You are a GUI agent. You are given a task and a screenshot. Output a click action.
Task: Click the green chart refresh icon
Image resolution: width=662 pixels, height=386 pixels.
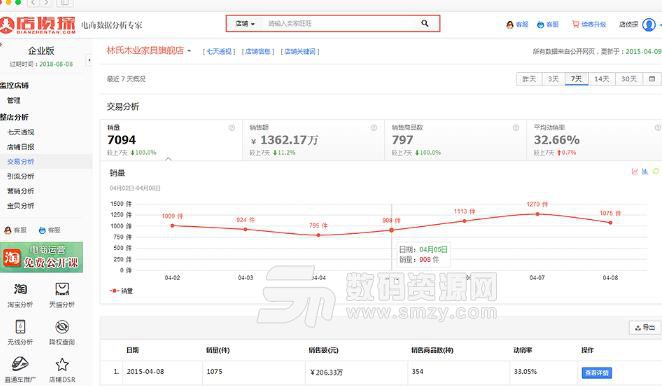pos(656,171)
